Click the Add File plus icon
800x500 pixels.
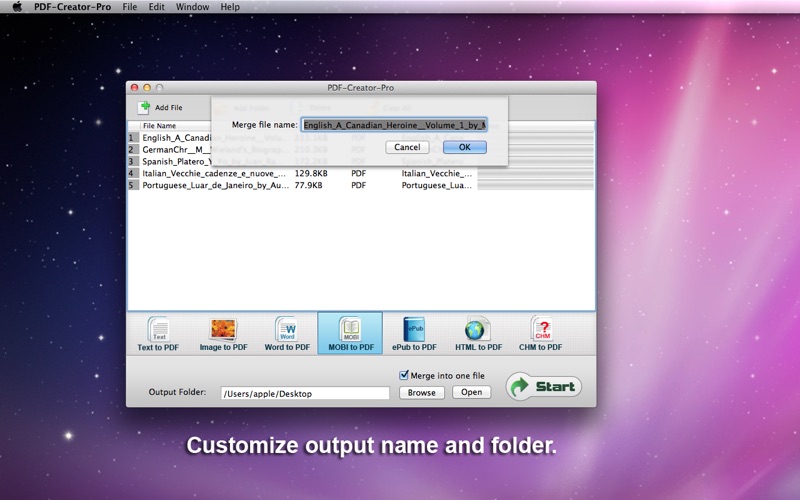coord(144,107)
